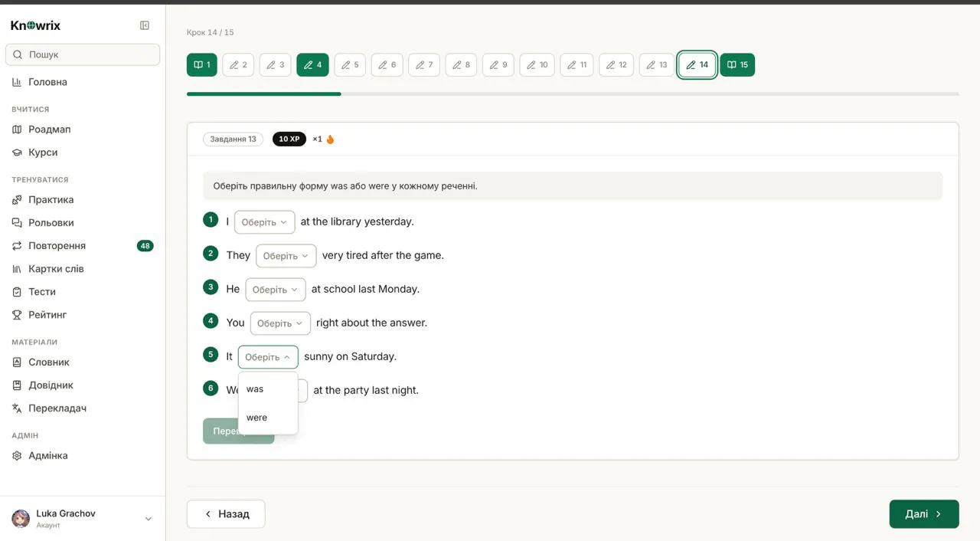Choose 'was' from the open dropdown

268,389
